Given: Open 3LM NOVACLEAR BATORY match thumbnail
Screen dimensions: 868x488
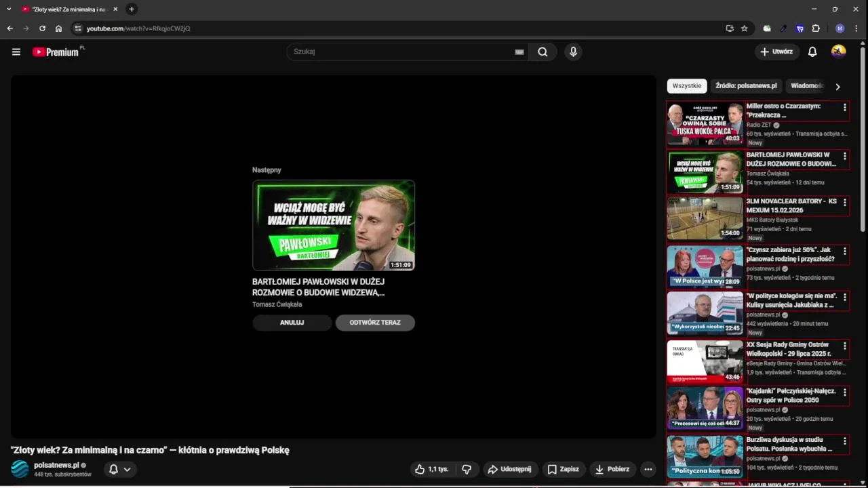Looking at the screenshot, I should click(x=705, y=218).
